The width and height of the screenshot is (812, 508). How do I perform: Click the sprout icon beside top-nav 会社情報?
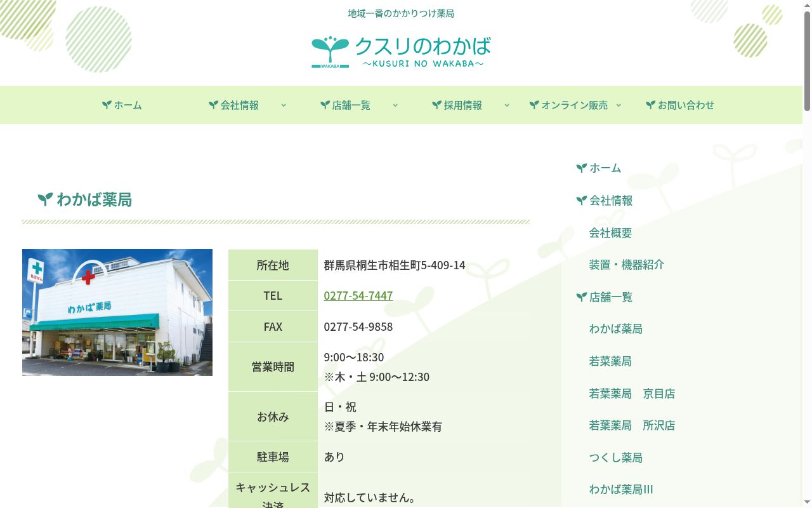coord(213,105)
